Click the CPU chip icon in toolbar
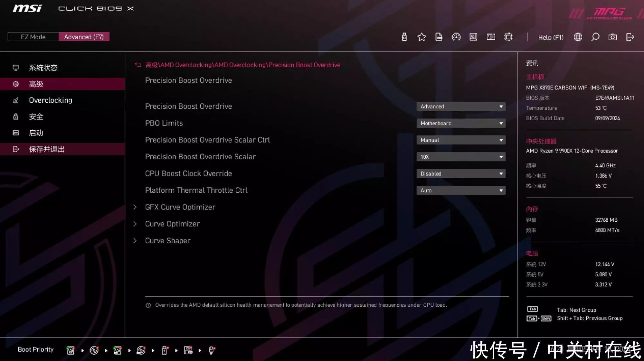 [x=508, y=37]
